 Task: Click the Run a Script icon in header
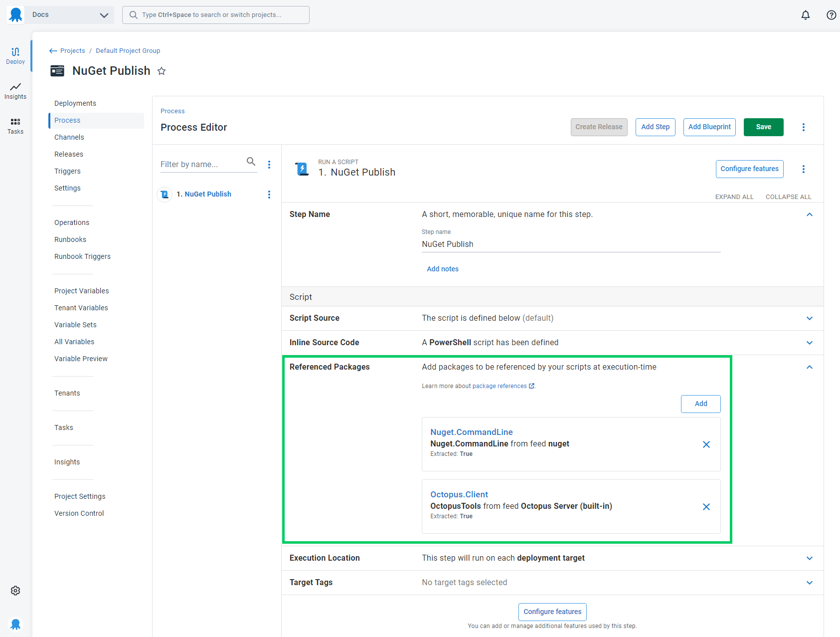(x=302, y=169)
